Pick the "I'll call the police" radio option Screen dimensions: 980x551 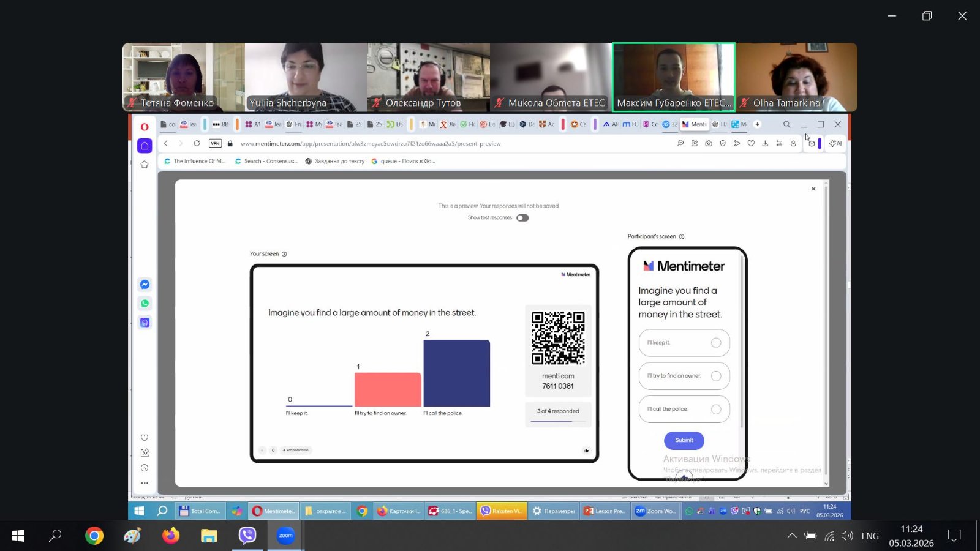715,410
